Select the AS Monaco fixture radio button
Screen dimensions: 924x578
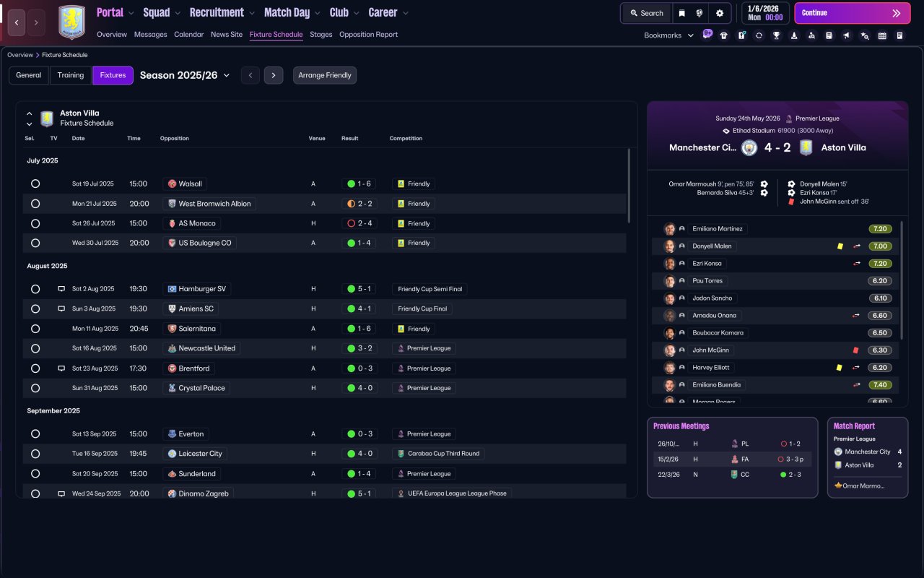click(35, 224)
